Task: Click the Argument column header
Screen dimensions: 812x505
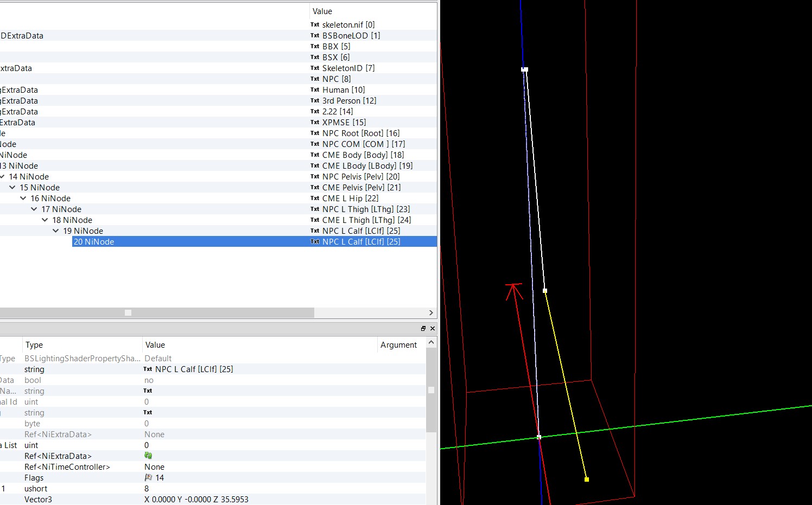Action: pos(401,345)
